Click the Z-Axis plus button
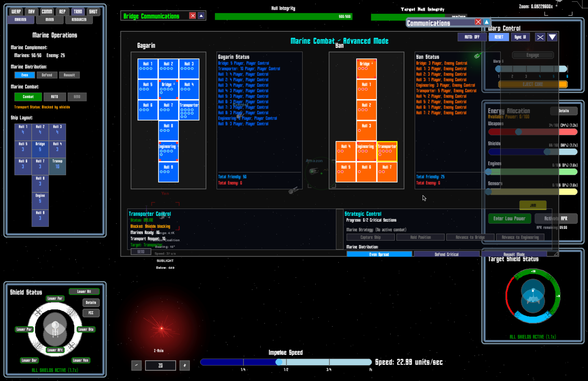The image size is (588, 381). coord(184,365)
